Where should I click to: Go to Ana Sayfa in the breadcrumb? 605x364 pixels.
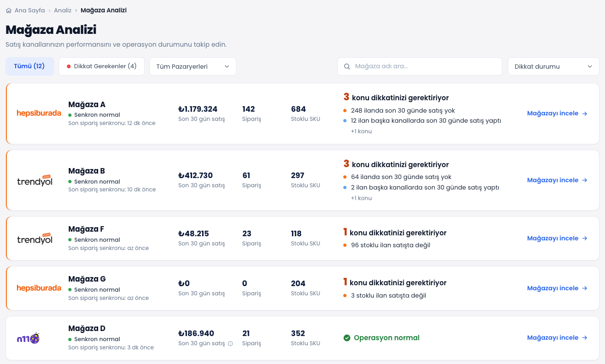(30, 10)
